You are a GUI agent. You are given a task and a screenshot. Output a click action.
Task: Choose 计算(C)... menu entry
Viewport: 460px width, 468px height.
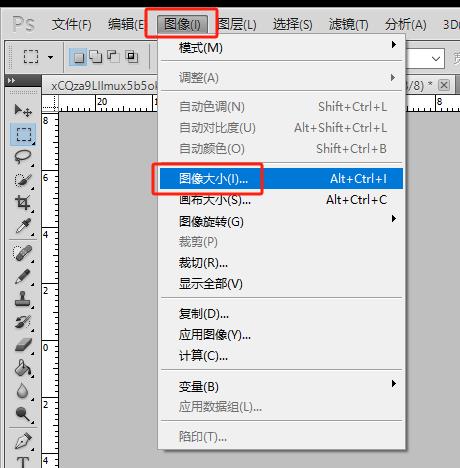(282, 356)
